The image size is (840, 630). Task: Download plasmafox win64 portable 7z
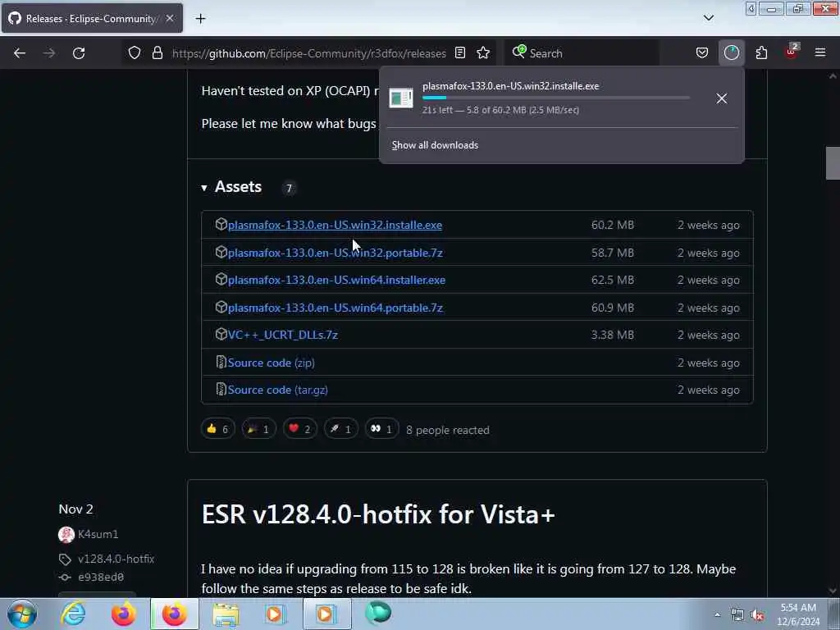point(336,308)
